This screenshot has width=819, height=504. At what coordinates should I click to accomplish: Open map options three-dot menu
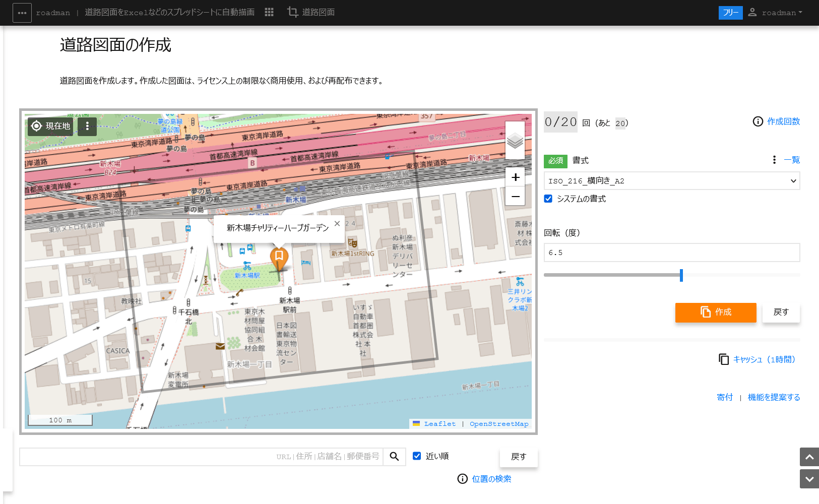[87, 126]
